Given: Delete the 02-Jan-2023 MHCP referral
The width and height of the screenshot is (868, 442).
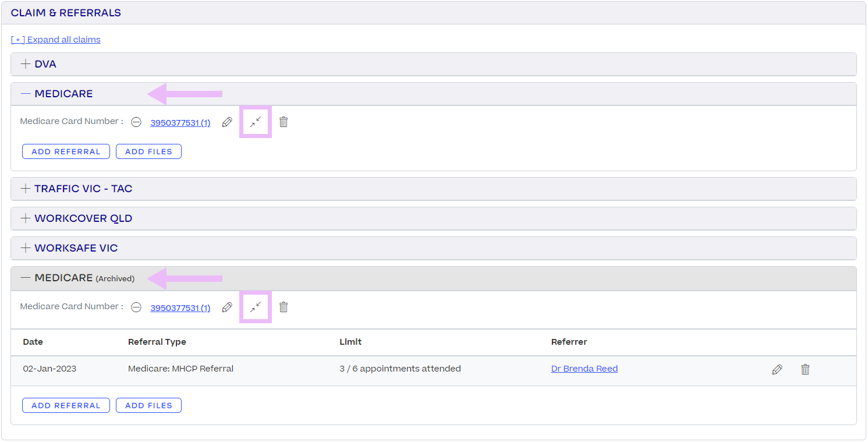Looking at the screenshot, I should click(805, 369).
